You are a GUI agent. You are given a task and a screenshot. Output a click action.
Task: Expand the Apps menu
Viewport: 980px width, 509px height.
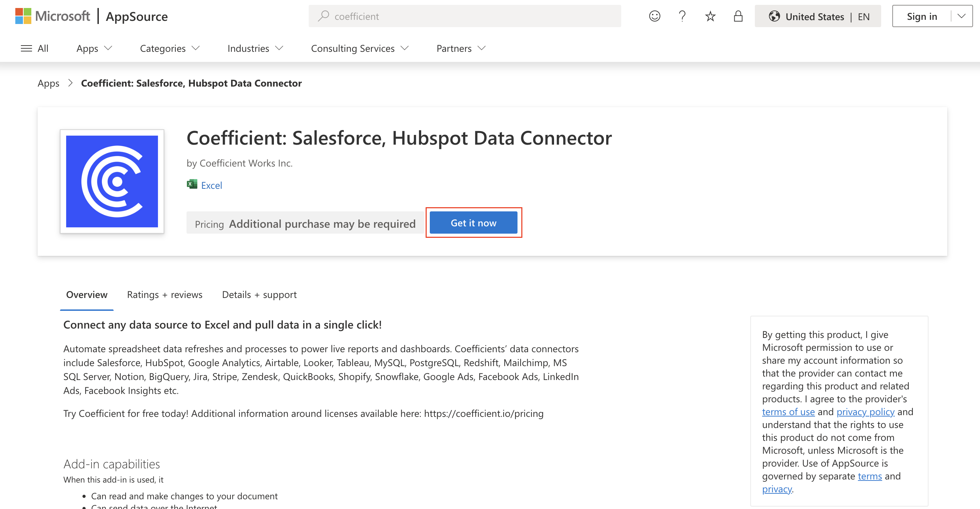coord(94,48)
